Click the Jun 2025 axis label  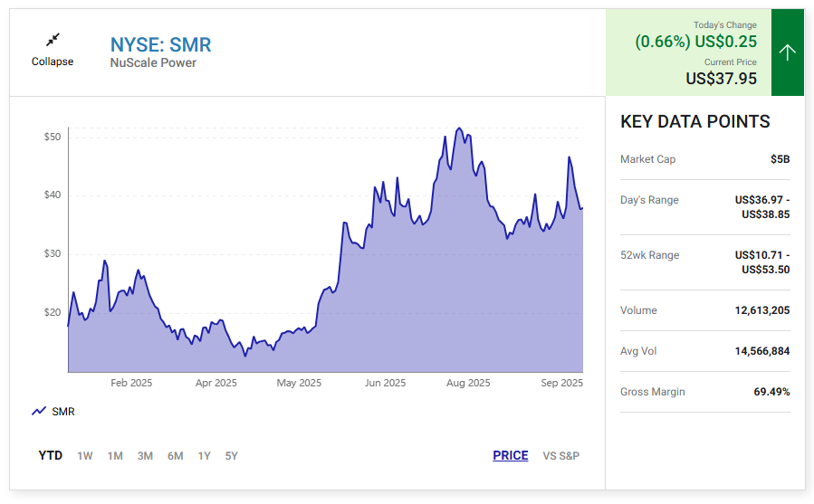click(385, 383)
